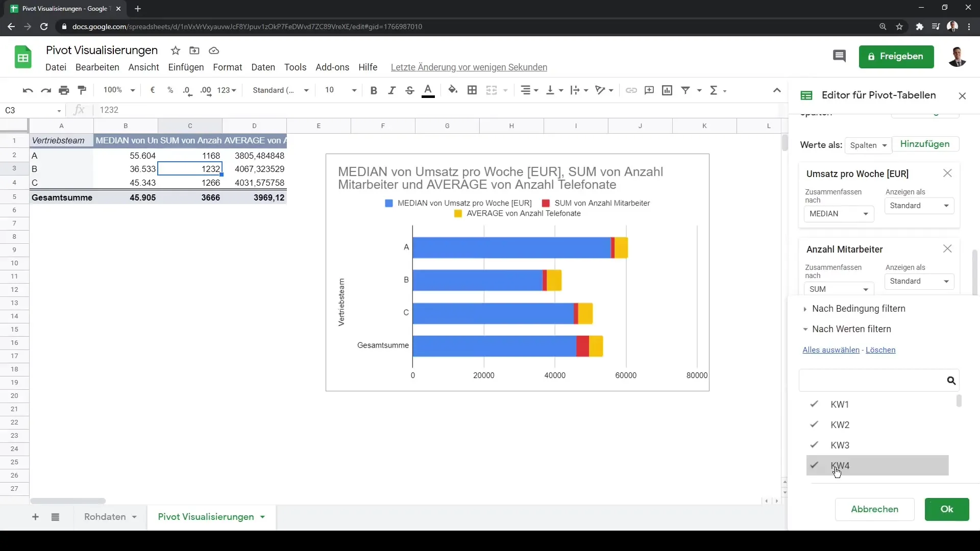Confirm filter with Ok button
Screen dimensions: 980x551
tap(947, 509)
